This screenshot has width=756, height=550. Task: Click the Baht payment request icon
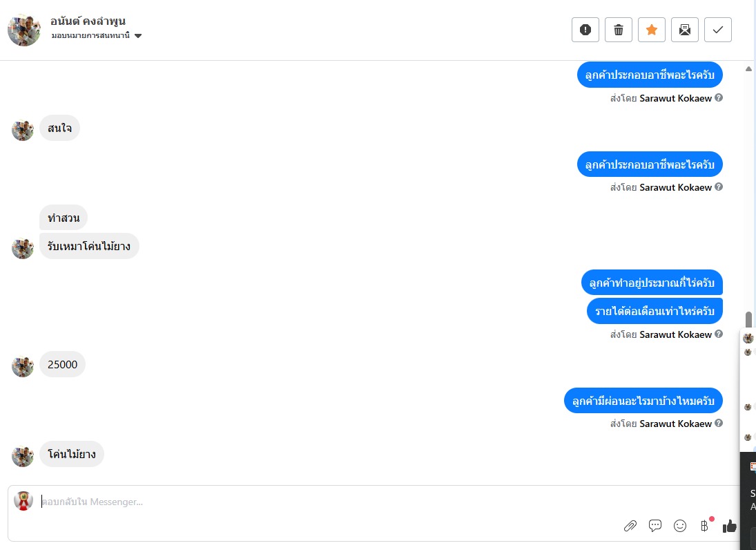tap(704, 526)
